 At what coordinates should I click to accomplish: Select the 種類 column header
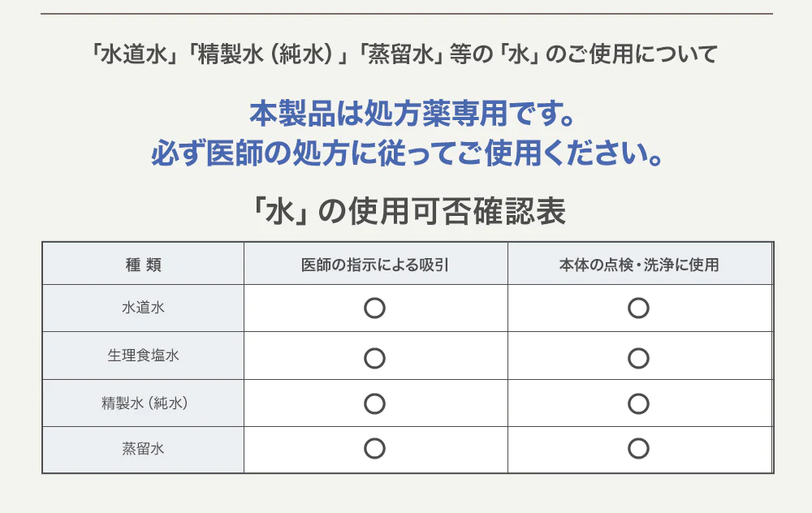144,265
